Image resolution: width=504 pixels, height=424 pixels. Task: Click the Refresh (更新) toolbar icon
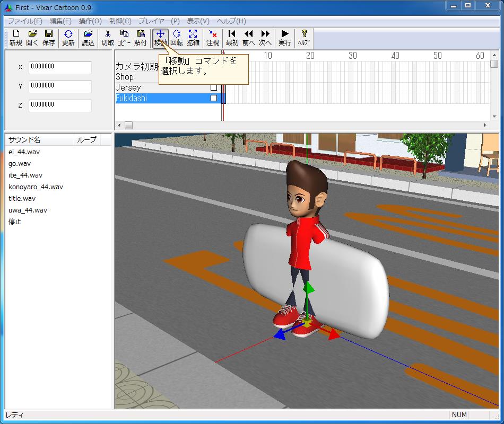(x=68, y=38)
